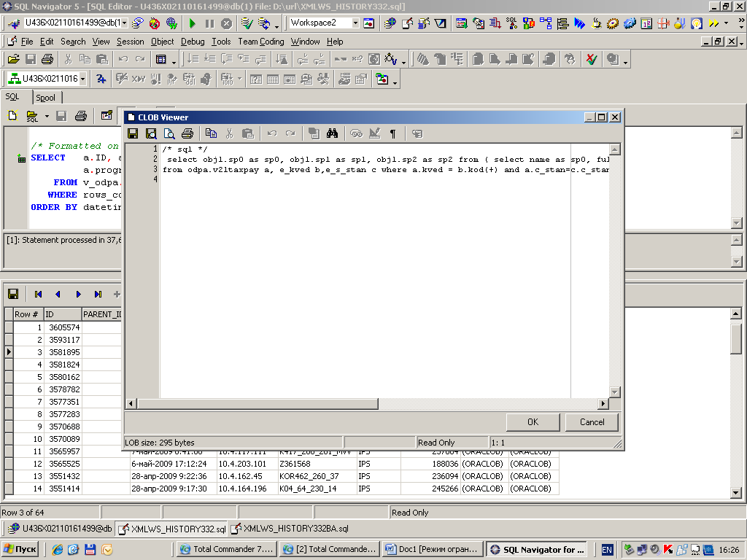Save the CLOB content with the floppy icon
This screenshot has width=747, height=560.
(x=133, y=133)
